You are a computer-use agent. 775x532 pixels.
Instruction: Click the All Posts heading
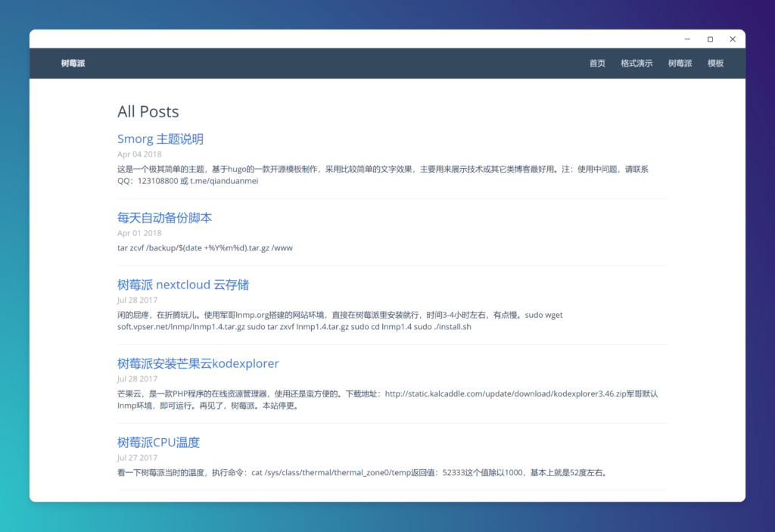(x=148, y=111)
